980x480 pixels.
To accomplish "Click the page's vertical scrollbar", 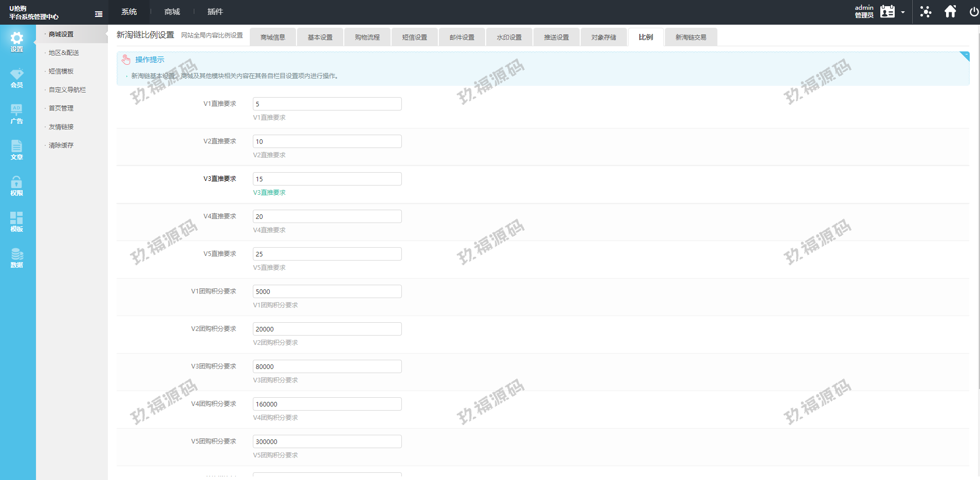I will [x=978, y=206].
